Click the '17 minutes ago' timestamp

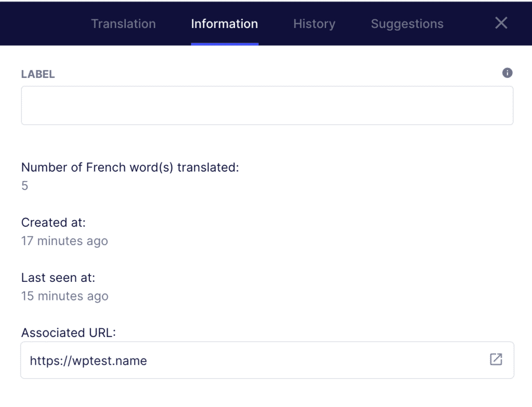point(64,241)
